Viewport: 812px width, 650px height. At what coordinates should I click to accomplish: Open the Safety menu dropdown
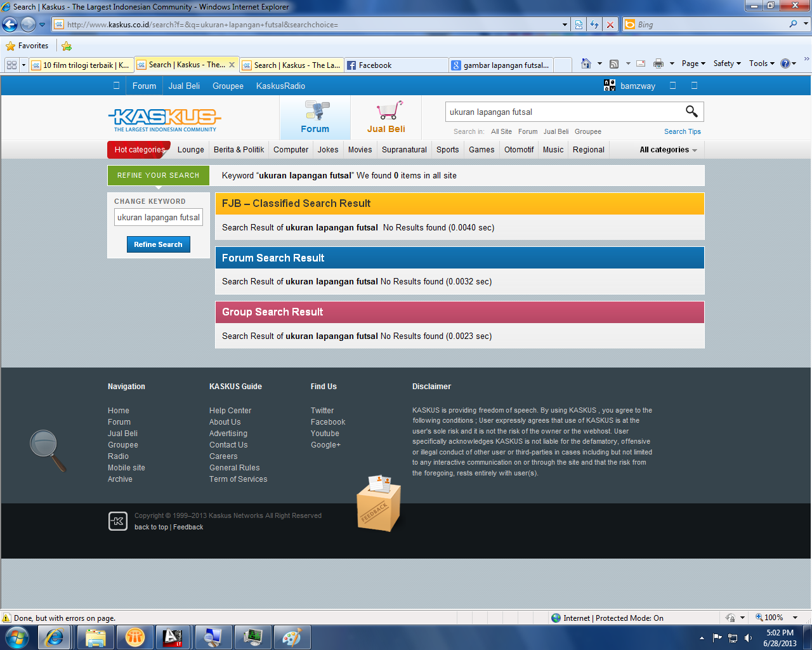tap(727, 63)
